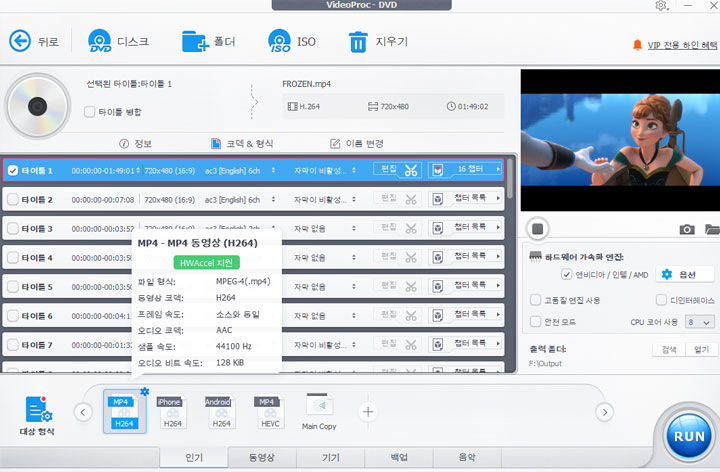Click 이름 변경 rename icon

[x=335, y=144]
